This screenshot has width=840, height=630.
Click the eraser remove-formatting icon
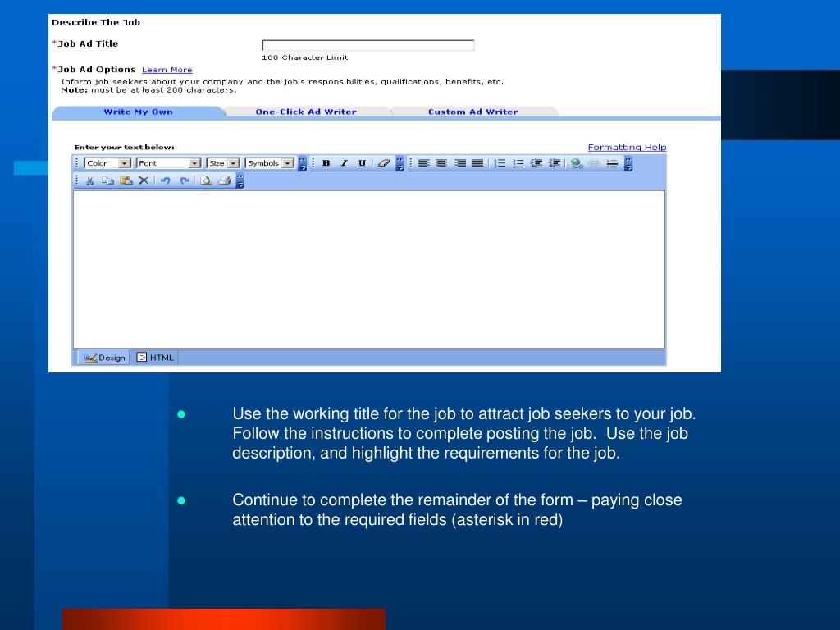tap(383, 163)
